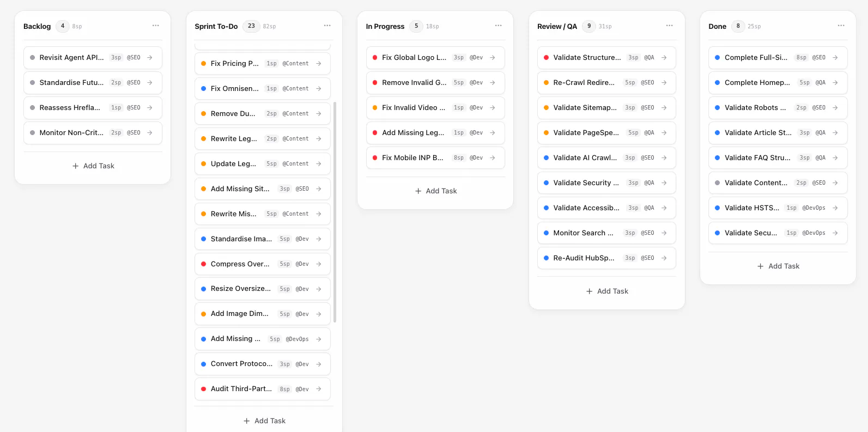Open the Backlog column options menu

tap(156, 26)
